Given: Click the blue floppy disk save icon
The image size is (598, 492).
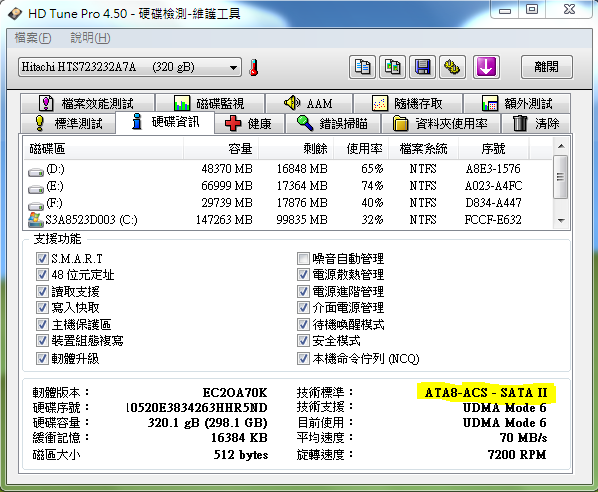Looking at the screenshot, I should (x=422, y=67).
